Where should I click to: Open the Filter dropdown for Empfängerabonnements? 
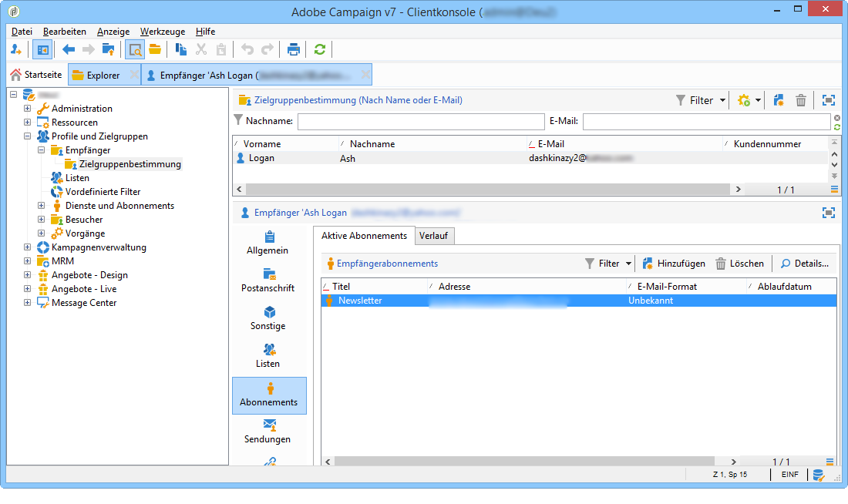tap(608, 264)
